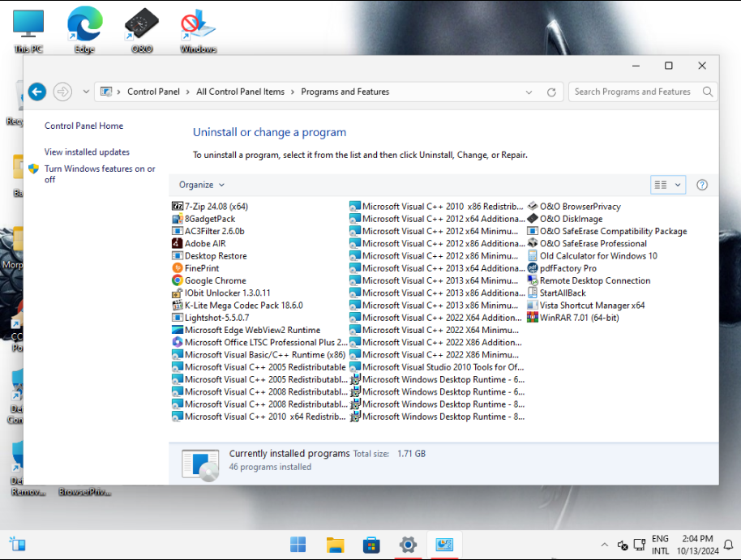Open the notification bell in the taskbar
The image size is (741, 560).
click(729, 545)
